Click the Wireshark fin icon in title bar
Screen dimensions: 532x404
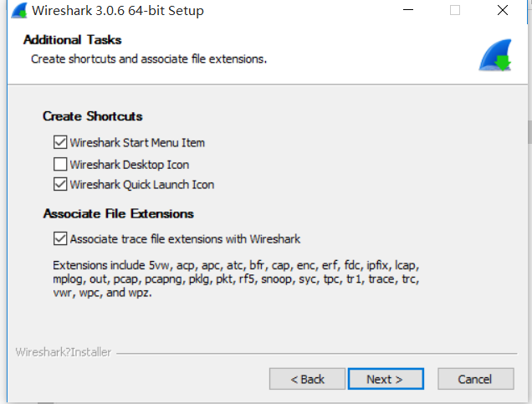(x=16, y=11)
